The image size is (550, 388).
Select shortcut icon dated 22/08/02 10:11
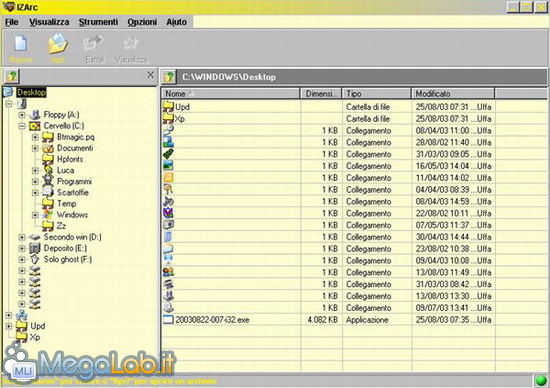168,213
